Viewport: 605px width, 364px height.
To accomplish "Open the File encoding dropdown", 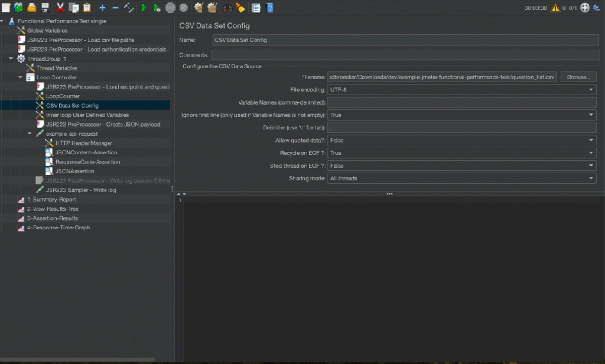I will pos(462,90).
